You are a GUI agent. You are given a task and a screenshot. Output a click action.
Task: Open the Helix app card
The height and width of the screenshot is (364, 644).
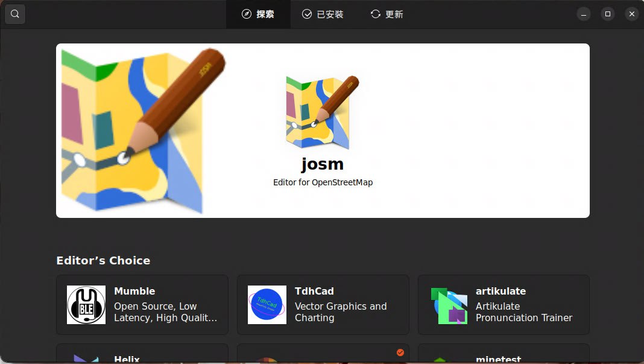pyautogui.click(x=142, y=354)
